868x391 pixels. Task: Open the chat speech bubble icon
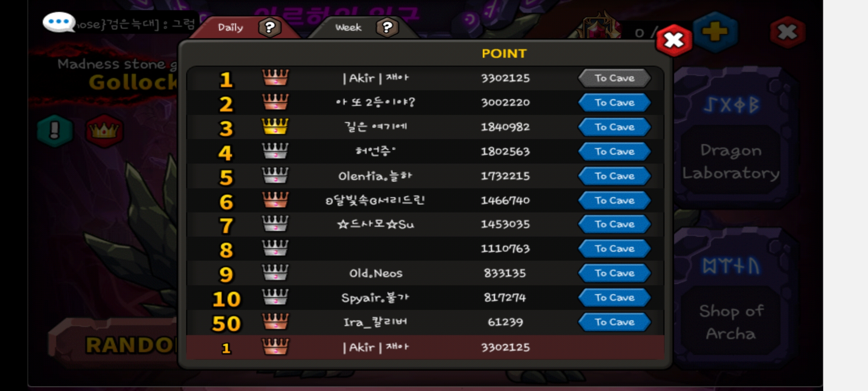point(59,22)
